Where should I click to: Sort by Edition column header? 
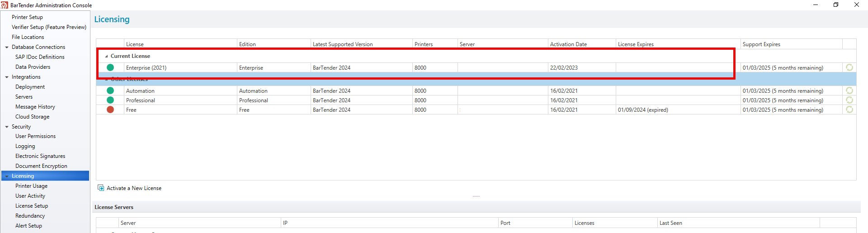(274, 44)
